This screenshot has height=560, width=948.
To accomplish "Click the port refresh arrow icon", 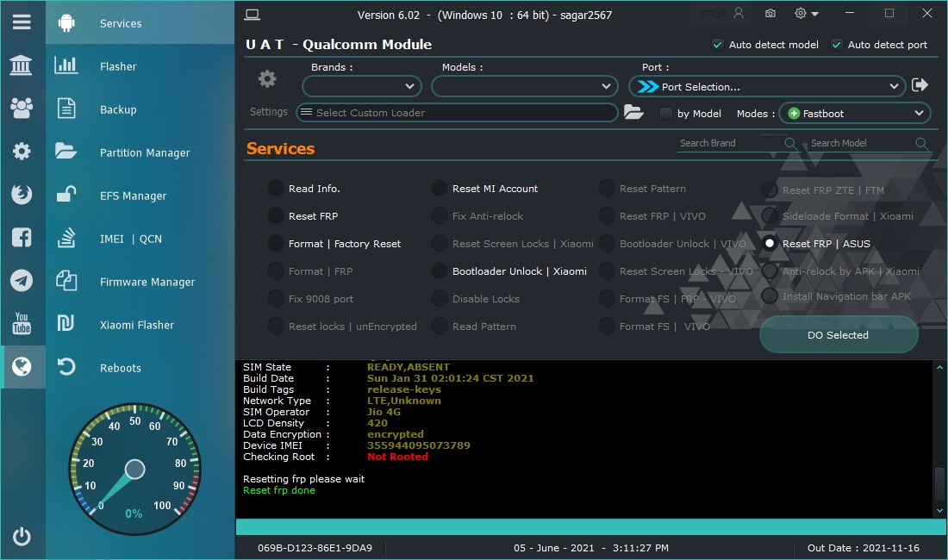I will point(920,84).
